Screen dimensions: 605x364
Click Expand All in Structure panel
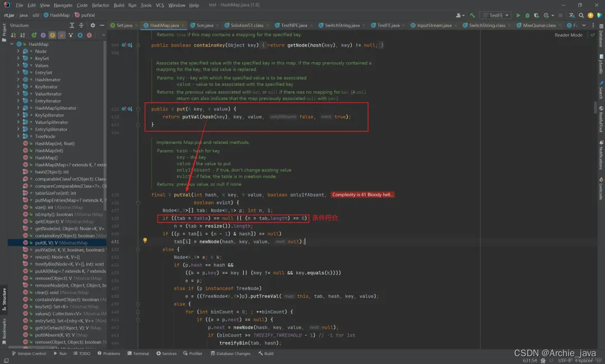(72, 25)
